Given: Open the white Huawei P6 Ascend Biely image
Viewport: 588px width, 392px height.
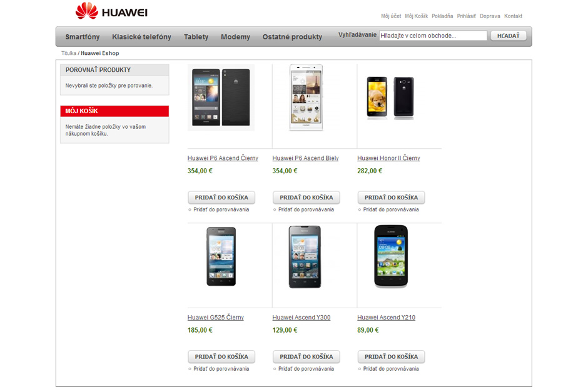Looking at the screenshot, I should [x=306, y=98].
